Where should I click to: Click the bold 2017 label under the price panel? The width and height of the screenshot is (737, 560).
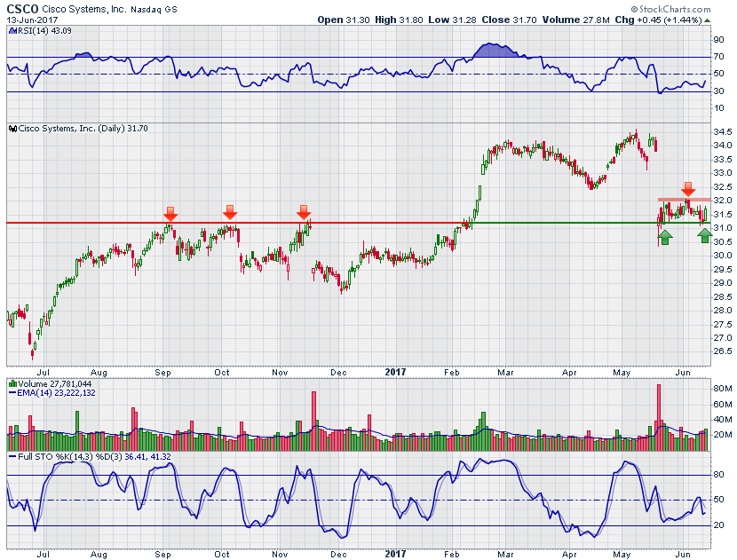pyautogui.click(x=395, y=372)
